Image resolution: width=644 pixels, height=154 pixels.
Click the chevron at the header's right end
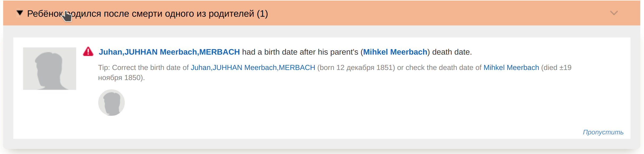click(x=614, y=13)
